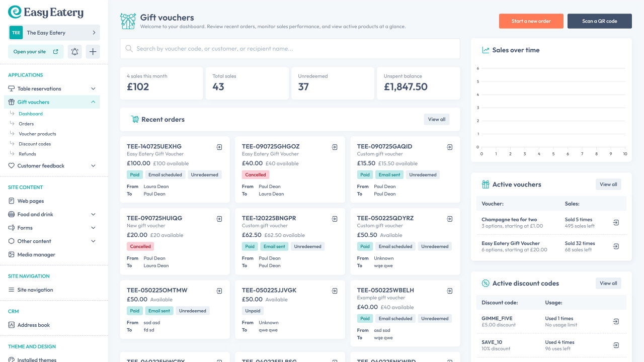This screenshot has width=644, height=362.
Task: Open Easy Eatery Gift Voucher product icon
Action: 616,246
